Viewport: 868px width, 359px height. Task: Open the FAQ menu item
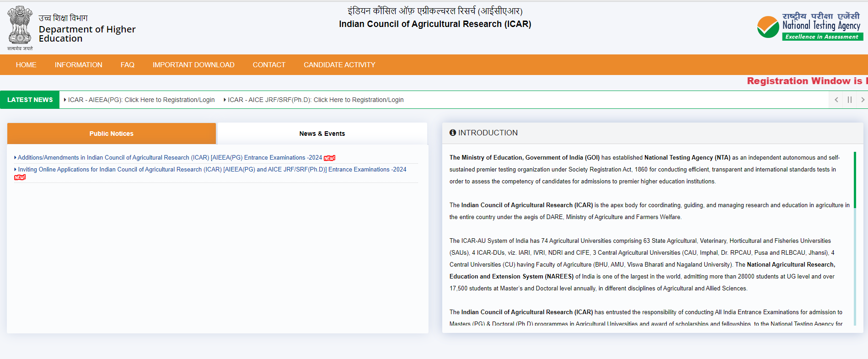pos(128,65)
